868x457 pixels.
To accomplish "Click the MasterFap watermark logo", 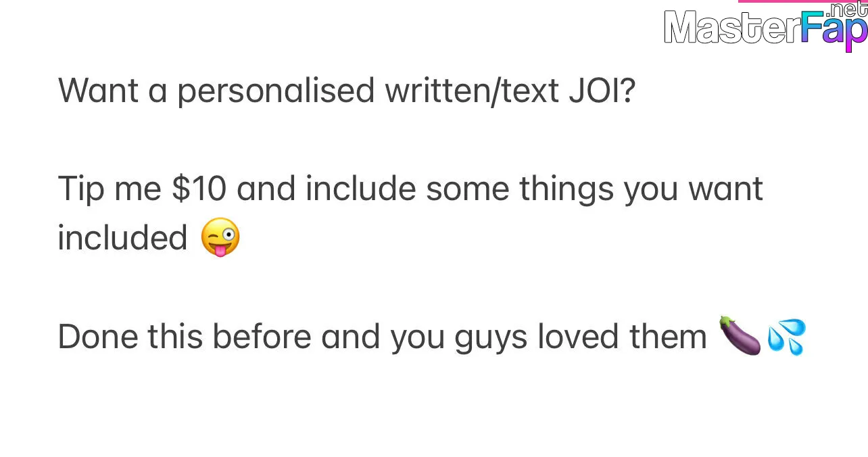I will click(x=766, y=27).
